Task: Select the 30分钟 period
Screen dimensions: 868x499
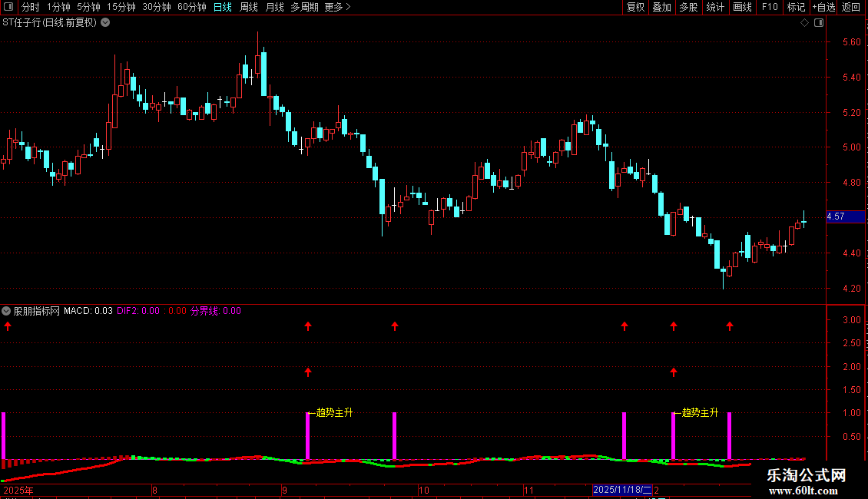Action: pyautogui.click(x=157, y=7)
